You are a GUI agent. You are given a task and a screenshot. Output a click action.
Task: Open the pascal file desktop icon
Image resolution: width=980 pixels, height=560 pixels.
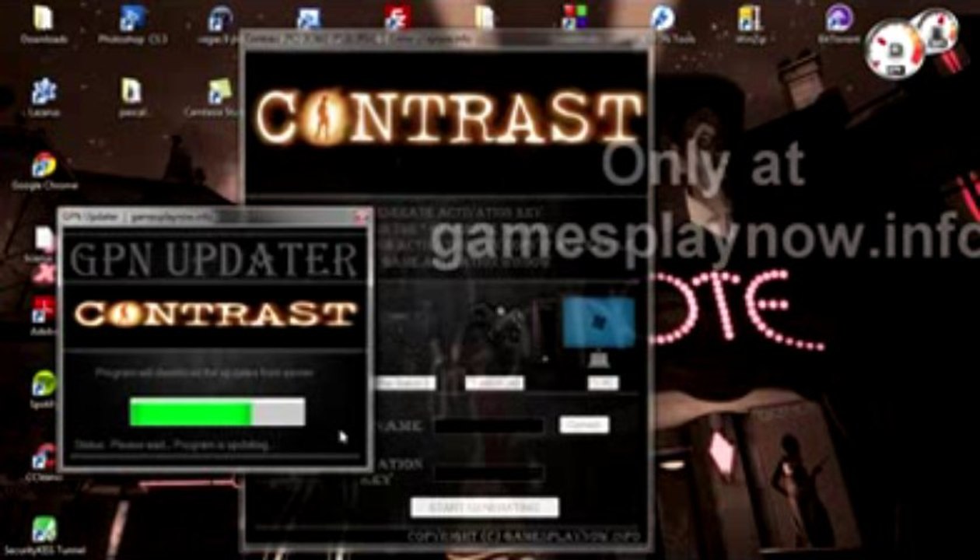[x=131, y=97]
